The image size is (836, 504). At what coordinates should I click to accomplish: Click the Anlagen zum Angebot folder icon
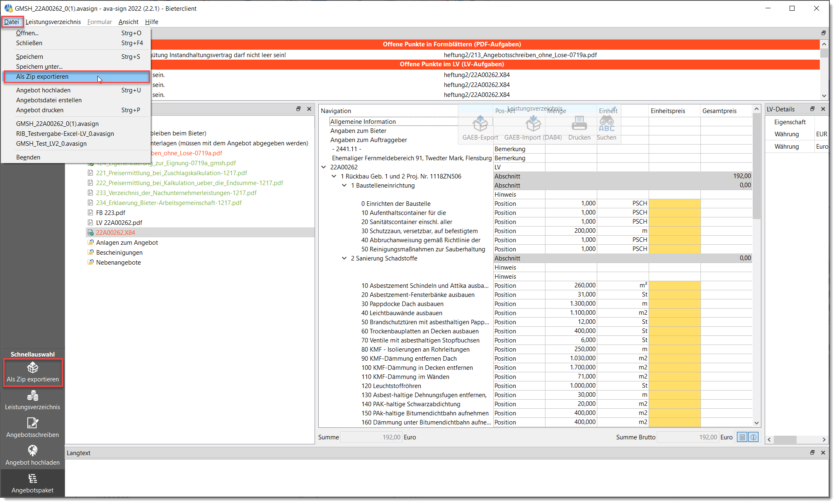pyautogui.click(x=90, y=243)
